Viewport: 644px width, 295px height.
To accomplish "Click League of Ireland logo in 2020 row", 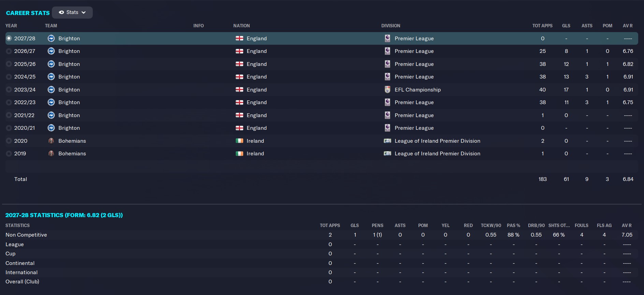I will tap(387, 141).
